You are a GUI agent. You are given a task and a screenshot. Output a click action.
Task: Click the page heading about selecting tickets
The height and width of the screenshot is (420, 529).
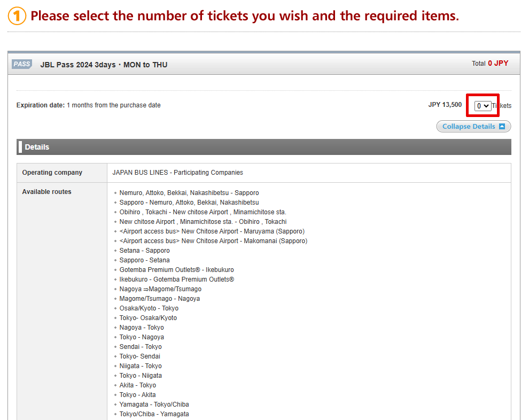[x=245, y=16]
